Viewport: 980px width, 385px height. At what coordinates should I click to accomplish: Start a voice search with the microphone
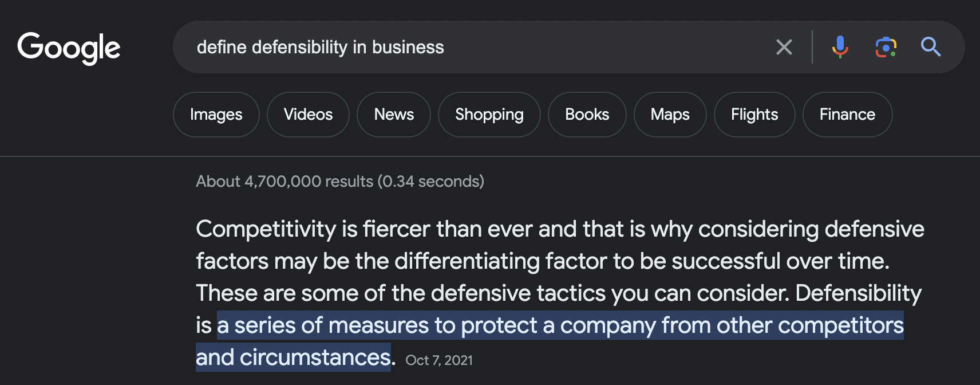[x=840, y=47]
